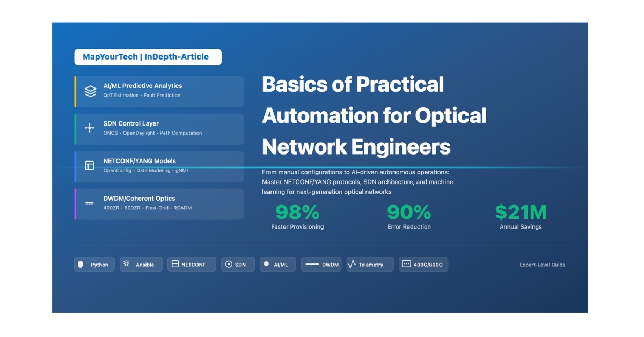Image resolution: width=644 pixels, height=337 pixels.
Task: Select the SDN Control Layer card title
Action: click(131, 123)
